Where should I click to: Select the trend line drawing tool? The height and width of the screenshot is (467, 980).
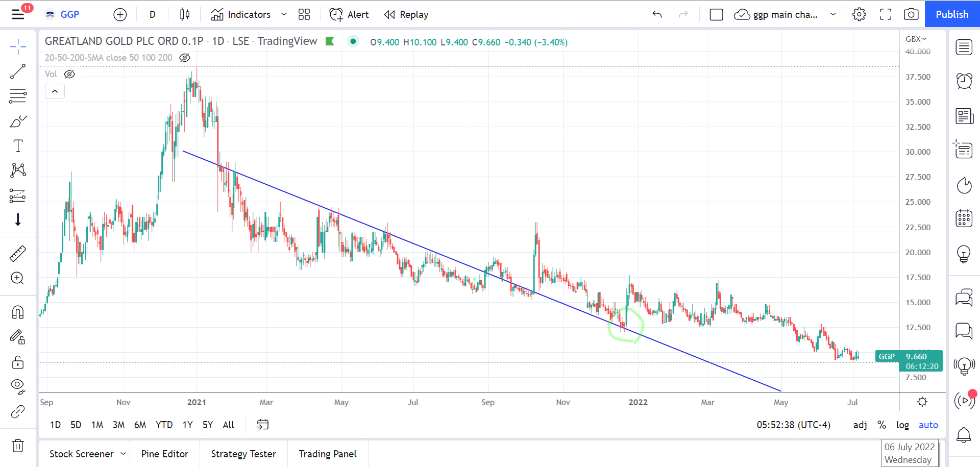click(x=18, y=71)
